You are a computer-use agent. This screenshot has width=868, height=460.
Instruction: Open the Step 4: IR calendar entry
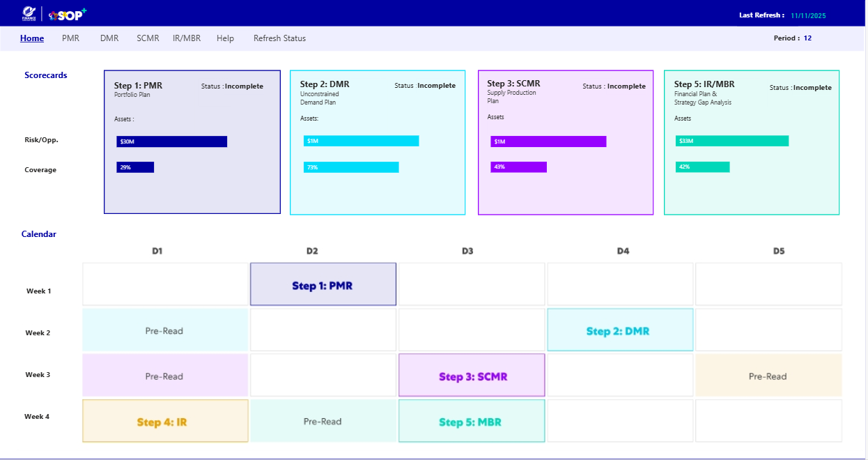coord(165,421)
